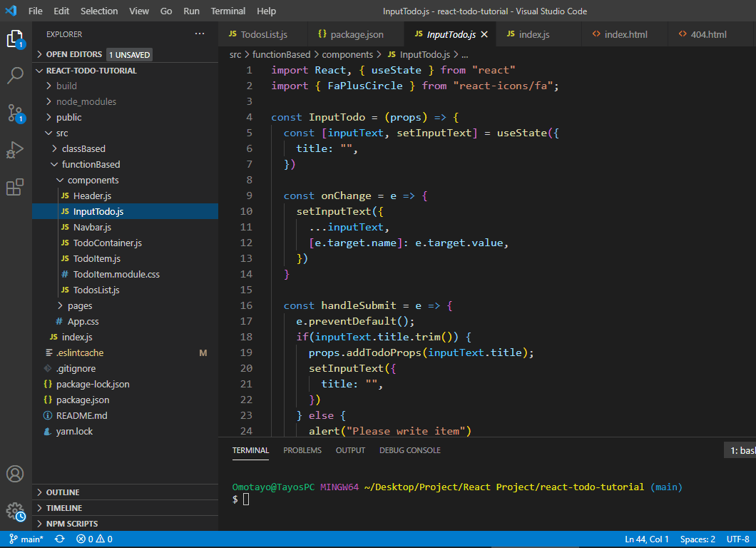Image resolution: width=756 pixels, height=548 pixels.
Task: Open the terminal shell selector dropdown
Action: click(740, 450)
